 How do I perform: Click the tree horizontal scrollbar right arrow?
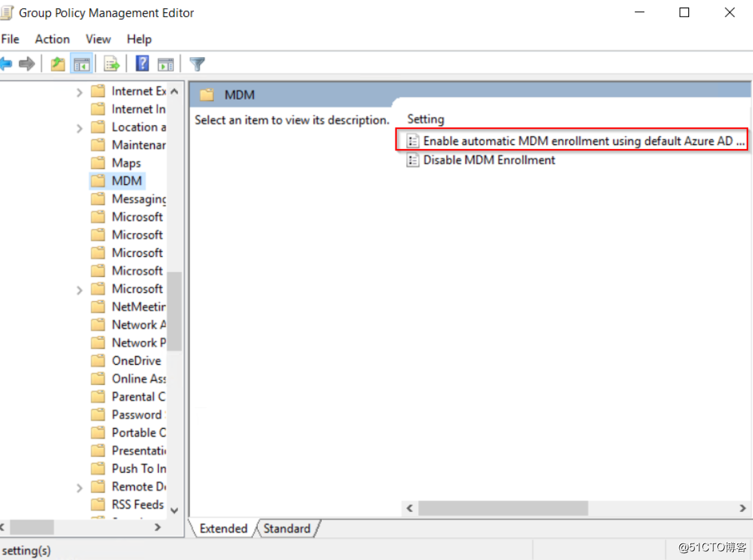[157, 528]
